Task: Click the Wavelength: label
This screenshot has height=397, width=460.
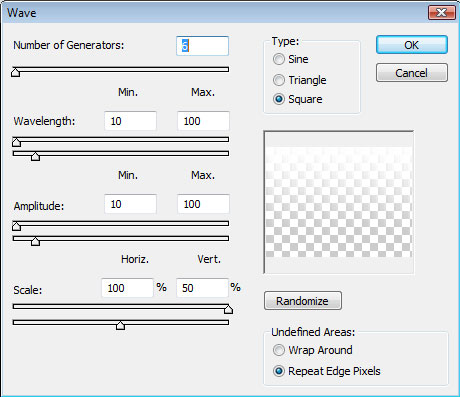Action: click(x=44, y=121)
